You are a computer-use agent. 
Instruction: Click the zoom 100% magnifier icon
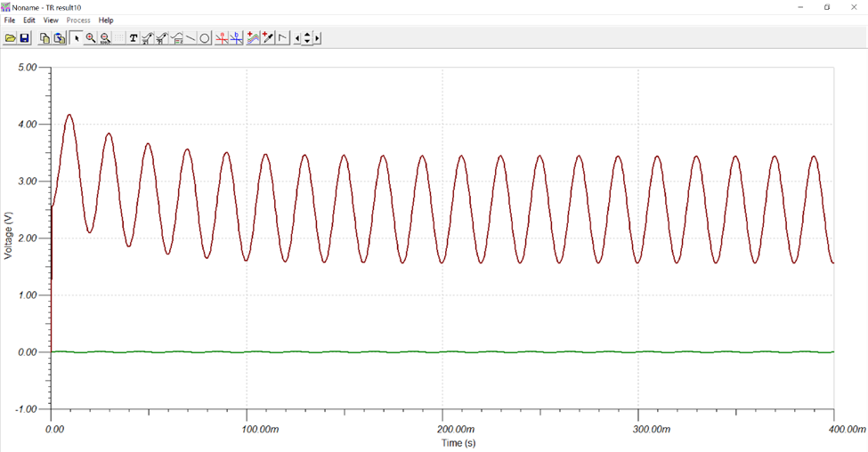click(105, 38)
